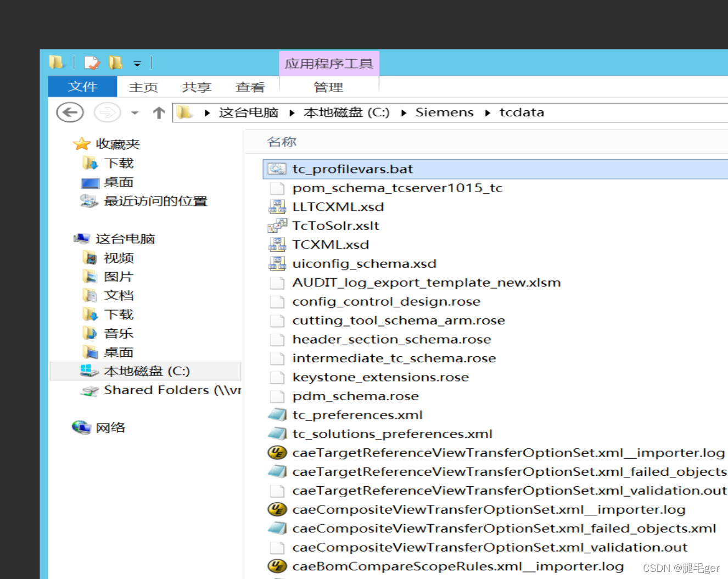Select the TcToSolr.xslt transform file icon
The width and height of the screenshot is (728, 579).
[x=277, y=225]
